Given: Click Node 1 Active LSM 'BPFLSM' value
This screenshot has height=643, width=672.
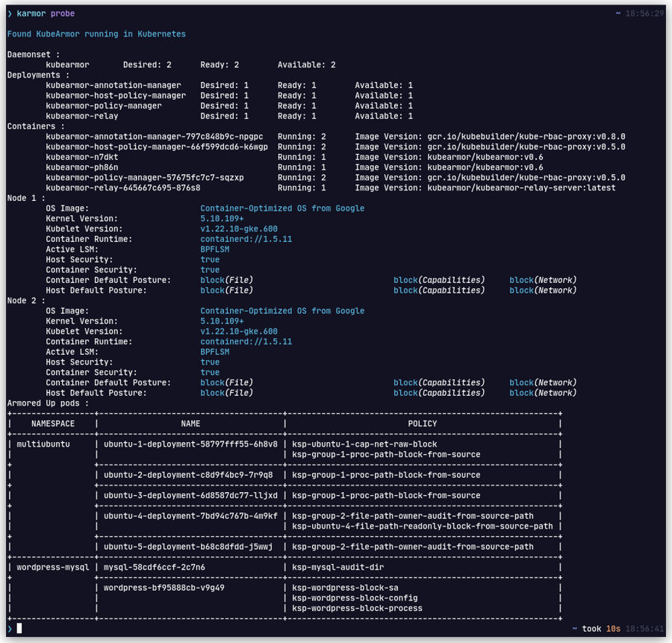Looking at the screenshot, I should click(215, 249).
